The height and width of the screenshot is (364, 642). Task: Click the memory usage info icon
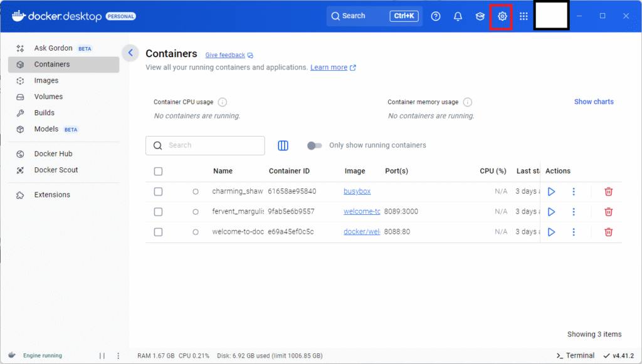[x=467, y=102]
